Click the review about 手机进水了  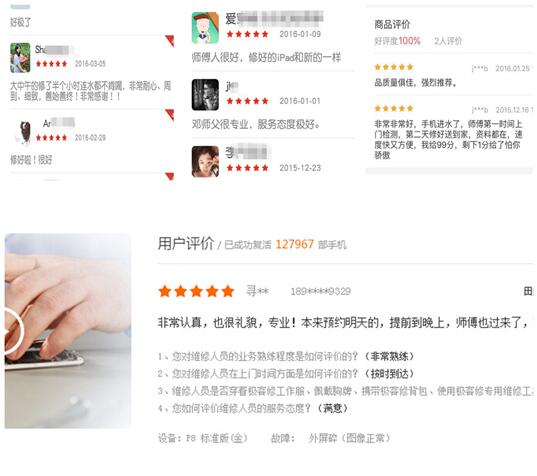pos(448,139)
